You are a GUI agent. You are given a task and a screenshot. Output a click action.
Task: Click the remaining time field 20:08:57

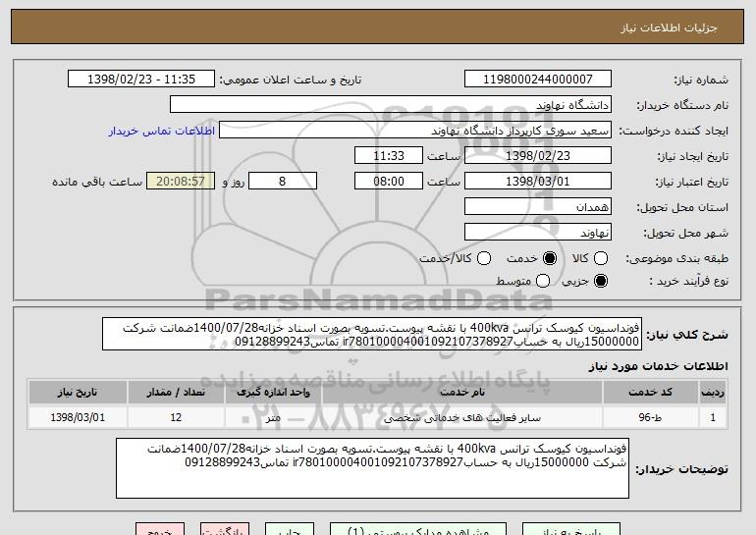[181, 182]
